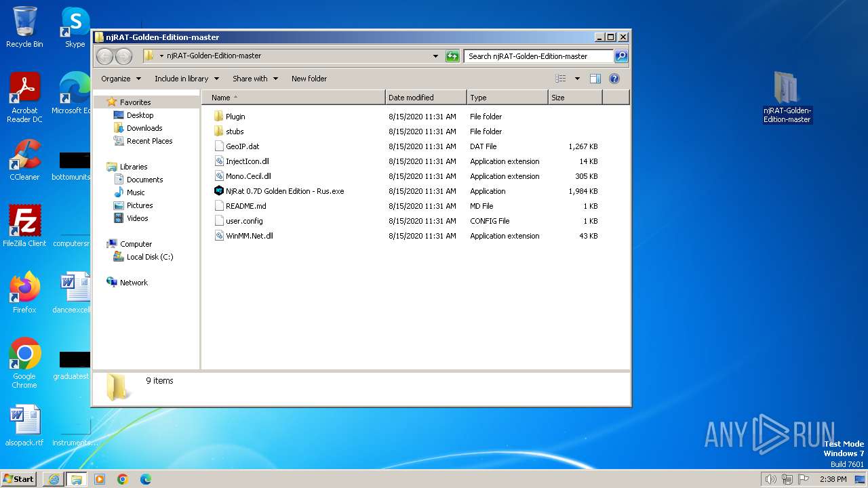The height and width of the screenshot is (488, 868).
Task: Select the GeoIP.dat file icon
Action: click(x=219, y=146)
